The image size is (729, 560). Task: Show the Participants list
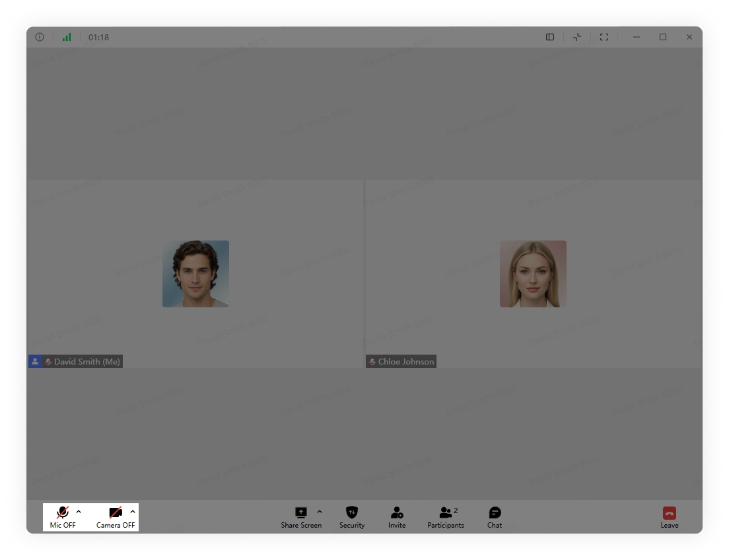click(446, 517)
